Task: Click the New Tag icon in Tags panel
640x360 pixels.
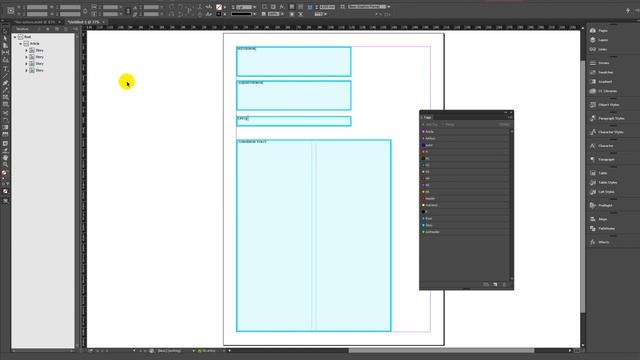Action: click(495, 284)
